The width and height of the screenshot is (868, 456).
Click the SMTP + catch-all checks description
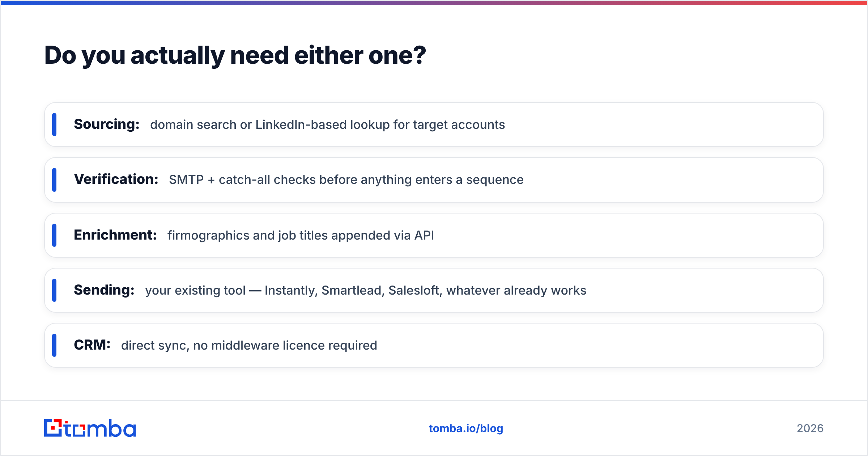pyautogui.click(x=346, y=180)
